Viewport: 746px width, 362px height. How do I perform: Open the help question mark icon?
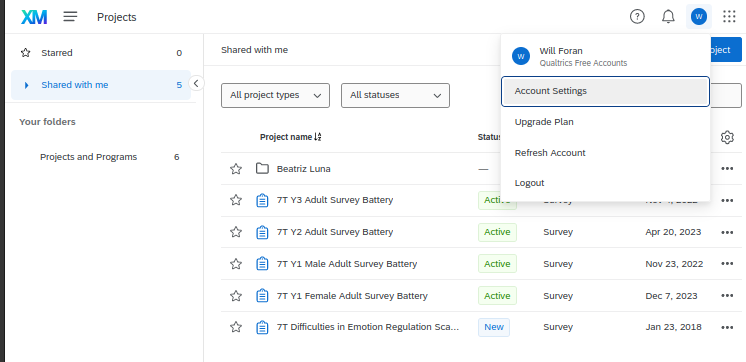[x=637, y=17]
